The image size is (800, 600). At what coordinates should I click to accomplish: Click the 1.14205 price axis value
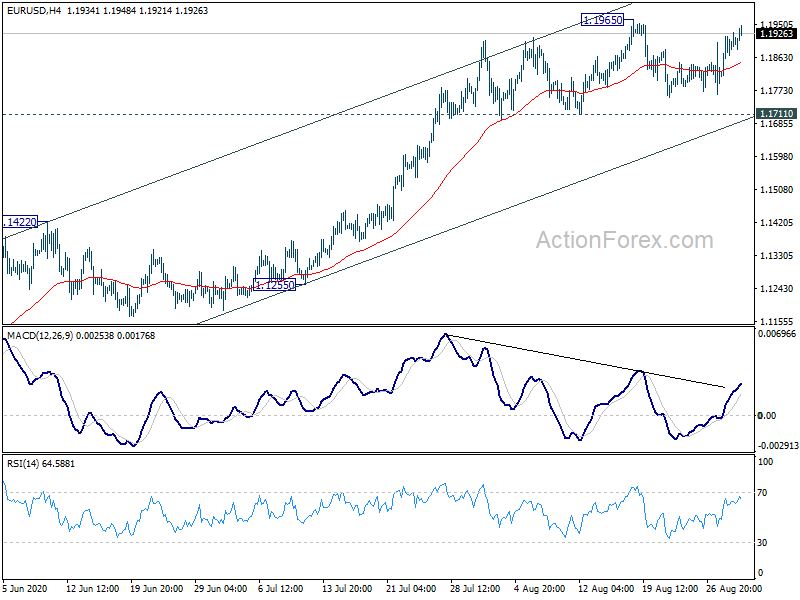[x=777, y=223]
